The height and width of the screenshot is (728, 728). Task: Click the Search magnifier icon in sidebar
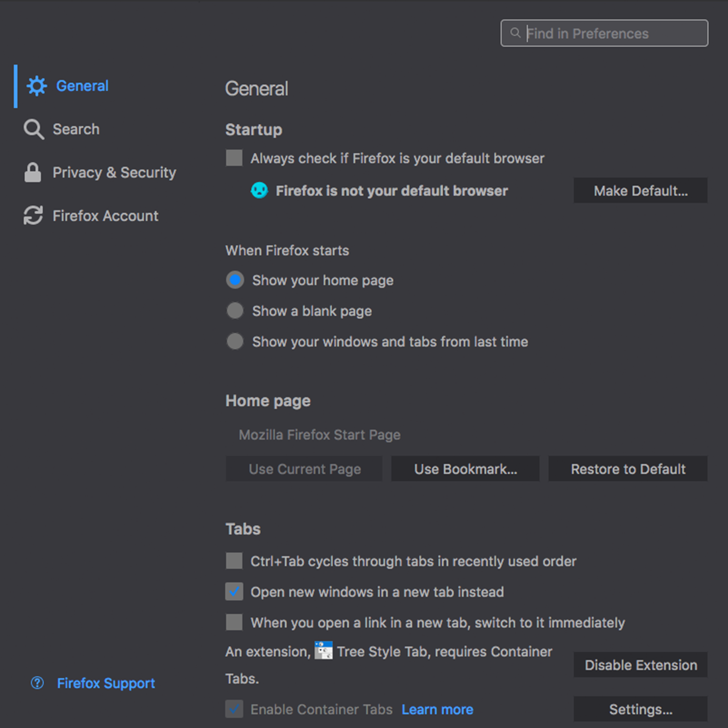34,129
